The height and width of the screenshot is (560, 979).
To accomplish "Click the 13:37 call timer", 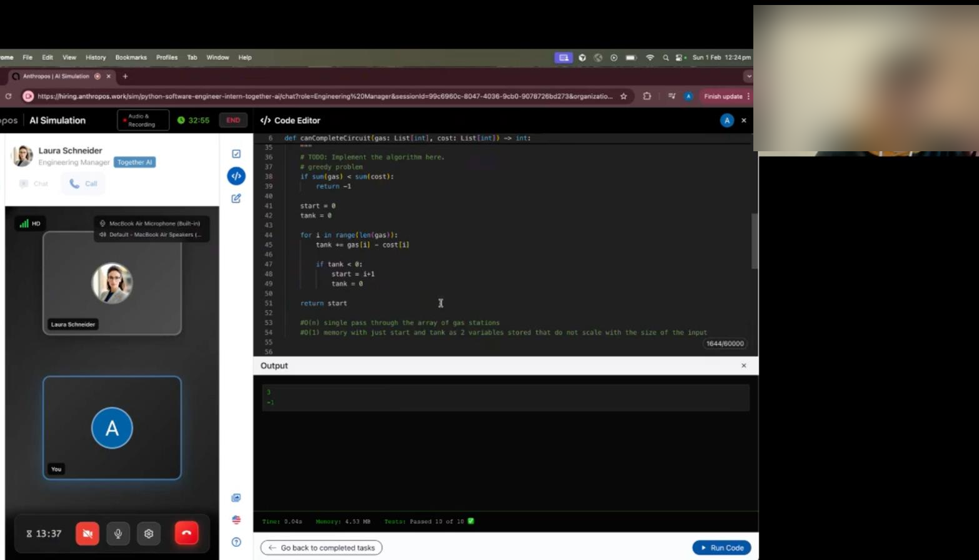I will (x=44, y=534).
